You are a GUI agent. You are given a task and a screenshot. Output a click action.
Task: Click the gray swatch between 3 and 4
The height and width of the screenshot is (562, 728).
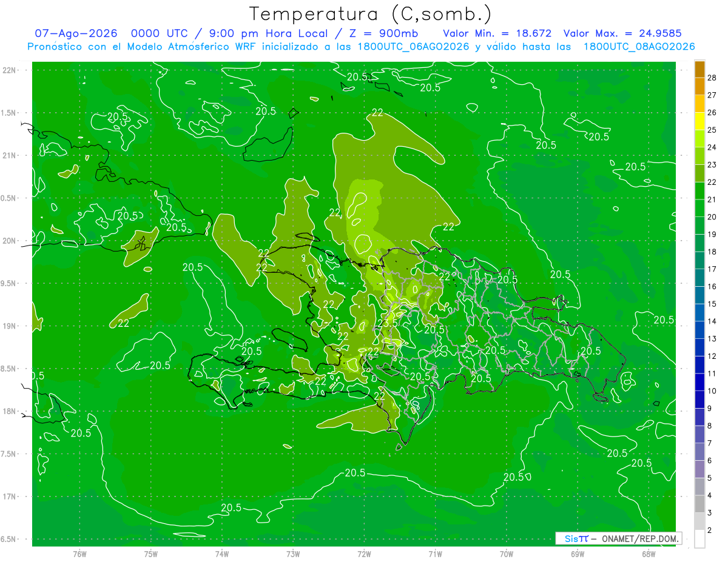[x=699, y=504]
